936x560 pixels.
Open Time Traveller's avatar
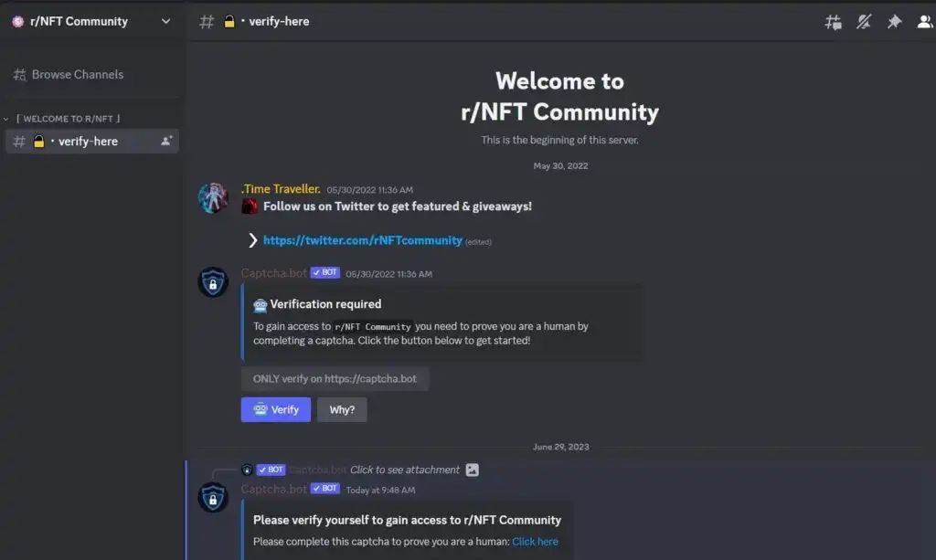point(213,198)
